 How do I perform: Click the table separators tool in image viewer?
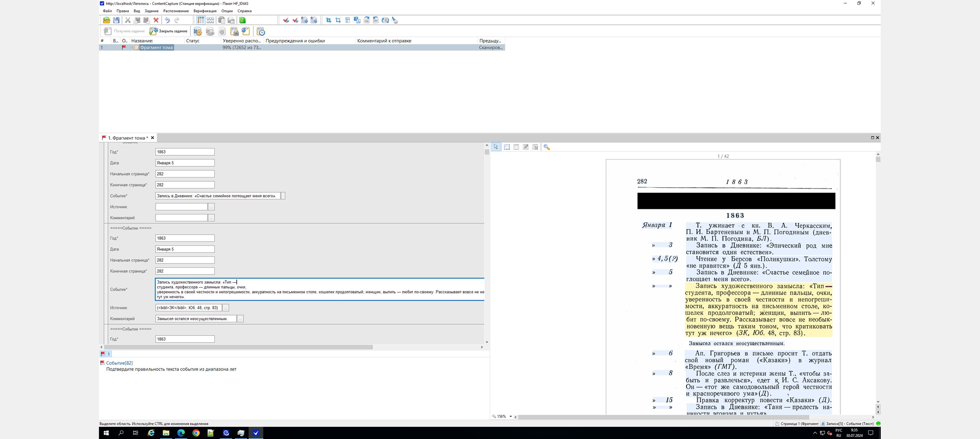coord(516,147)
